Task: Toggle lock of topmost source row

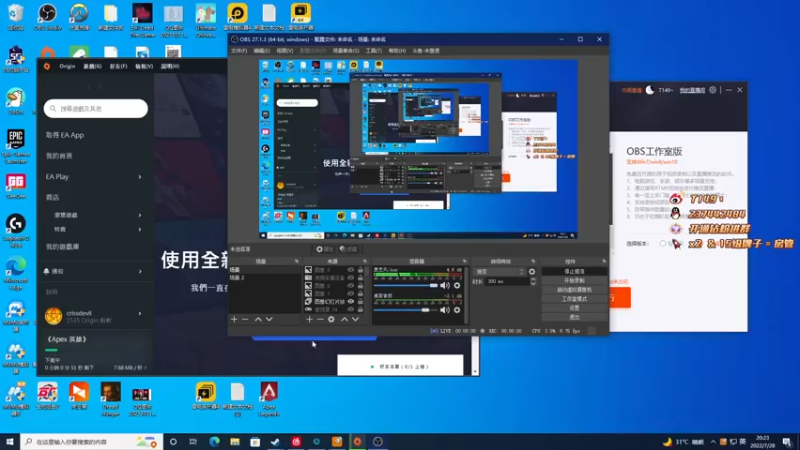Action: tap(361, 270)
